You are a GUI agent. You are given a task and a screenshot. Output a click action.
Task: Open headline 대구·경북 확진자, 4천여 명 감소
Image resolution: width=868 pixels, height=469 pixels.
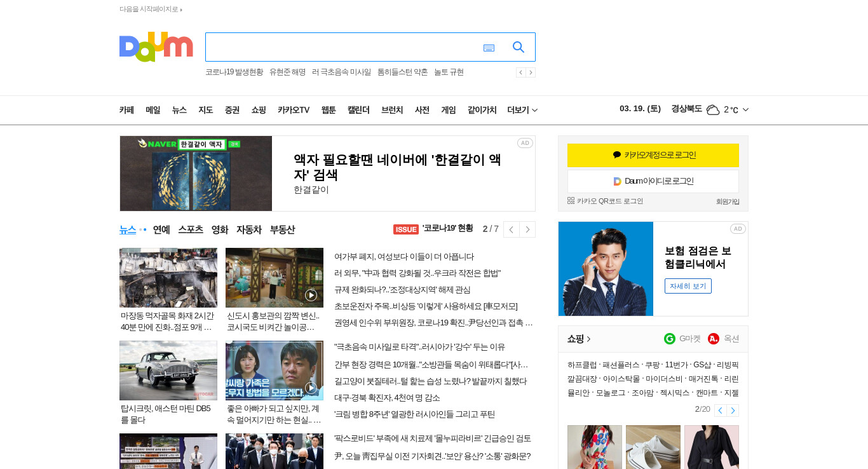coord(387,398)
